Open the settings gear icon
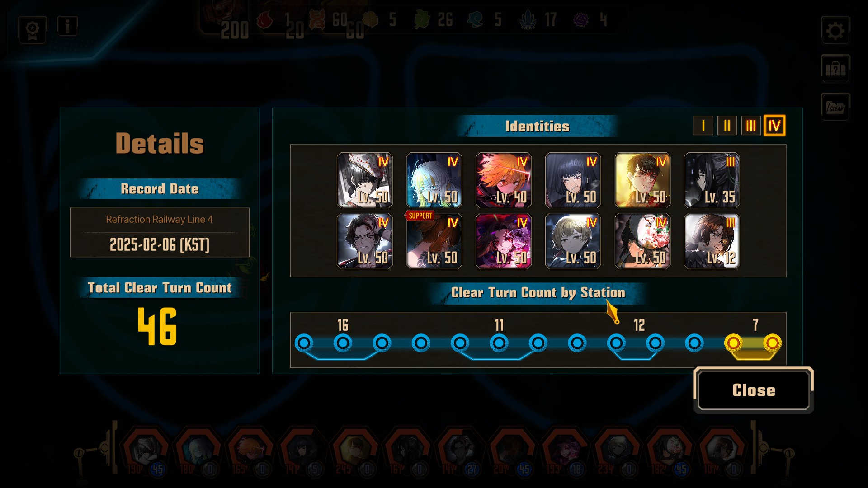The height and width of the screenshot is (488, 868). [x=835, y=31]
